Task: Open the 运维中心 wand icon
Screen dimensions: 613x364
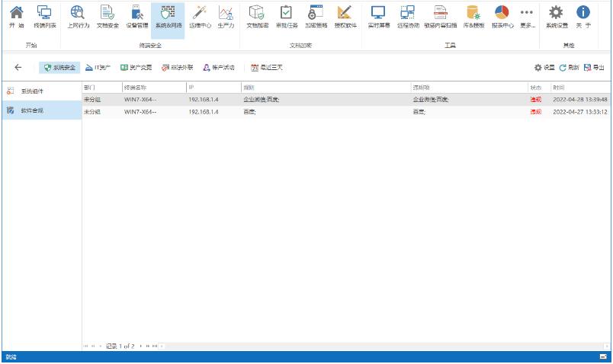Action: tap(200, 17)
